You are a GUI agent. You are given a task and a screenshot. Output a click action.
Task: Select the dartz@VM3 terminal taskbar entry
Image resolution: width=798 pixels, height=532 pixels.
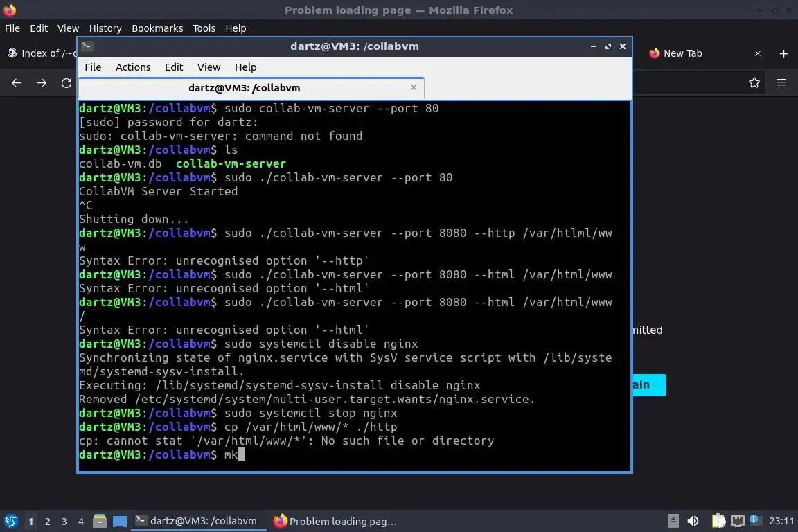199,521
